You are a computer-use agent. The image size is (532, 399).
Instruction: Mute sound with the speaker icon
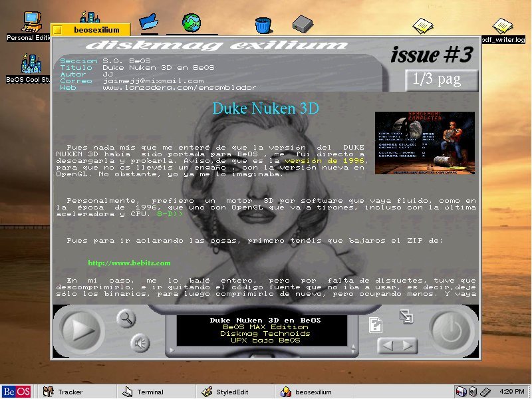coord(140,342)
